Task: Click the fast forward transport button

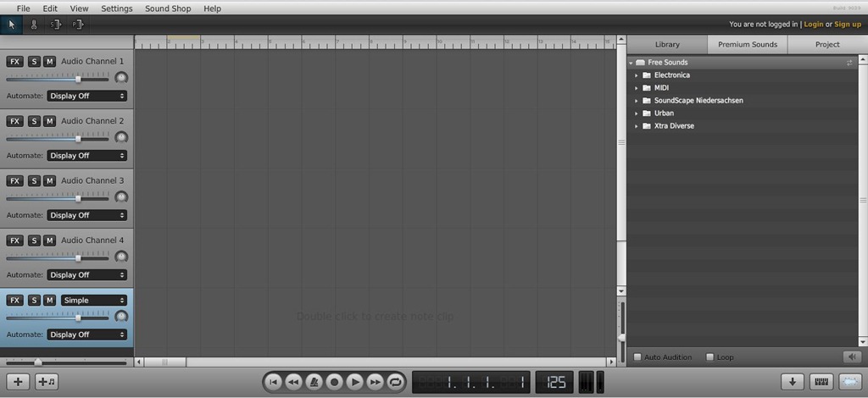Action: [x=376, y=382]
